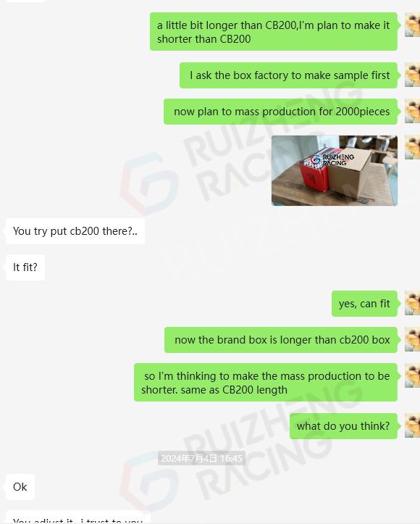Select 'now plan to mass production for 2000pieces' bubble
This screenshot has height=524, width=420.
tap(280, 112)
